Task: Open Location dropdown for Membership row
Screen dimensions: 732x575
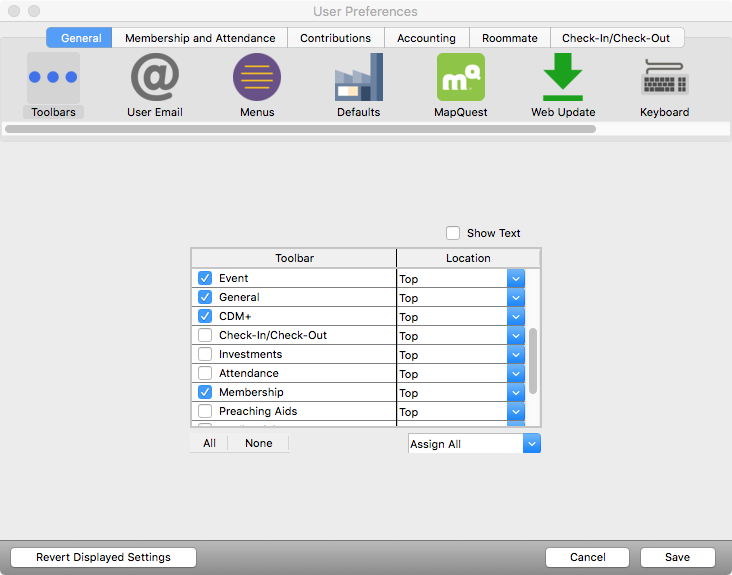Action: (x=516, y=393)
